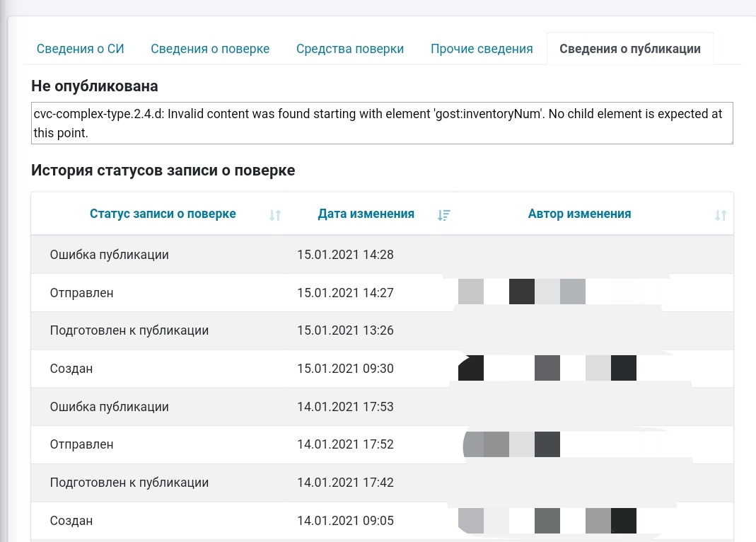Click inside the cvc-complex-type error message box
756x542 pixels.
tap(382, 123)
